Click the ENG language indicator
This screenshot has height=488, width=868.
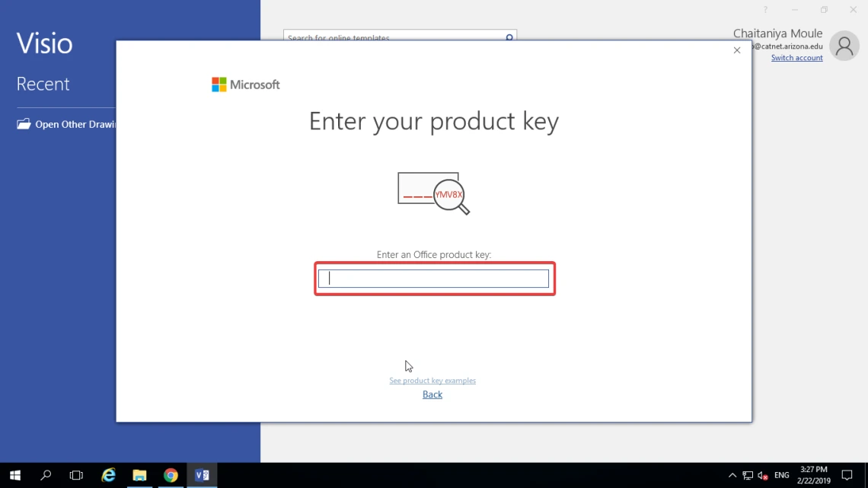(782, 475)
